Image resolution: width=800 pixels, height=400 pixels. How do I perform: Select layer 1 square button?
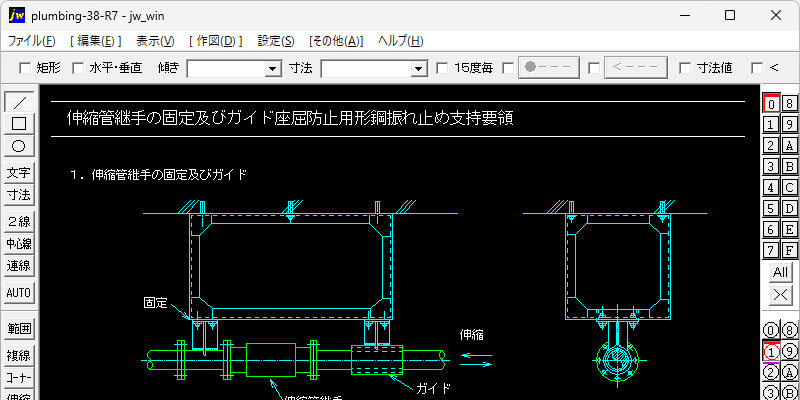(x=771, y=124)
